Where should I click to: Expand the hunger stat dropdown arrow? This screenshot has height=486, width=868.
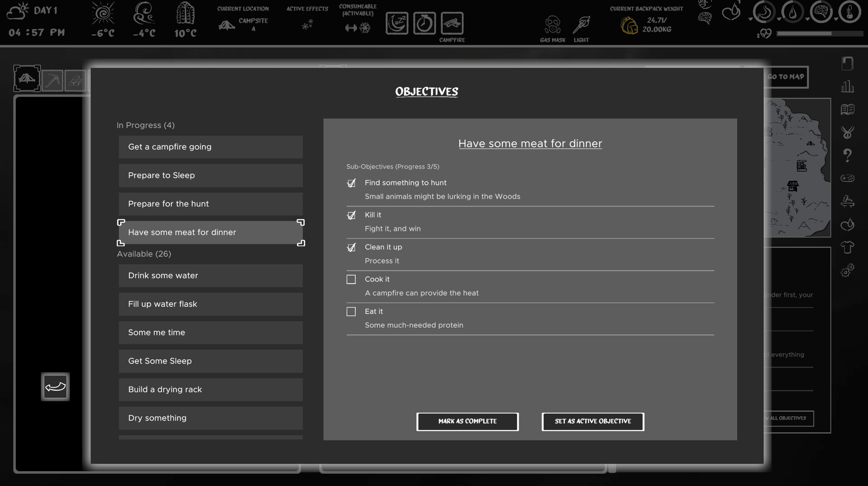[x=750, y=19]
